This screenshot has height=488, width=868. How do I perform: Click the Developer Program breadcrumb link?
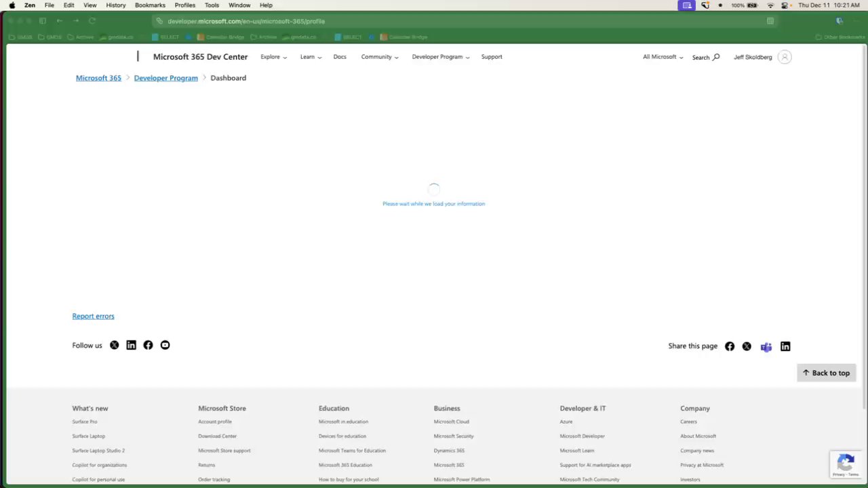[166, 78]
